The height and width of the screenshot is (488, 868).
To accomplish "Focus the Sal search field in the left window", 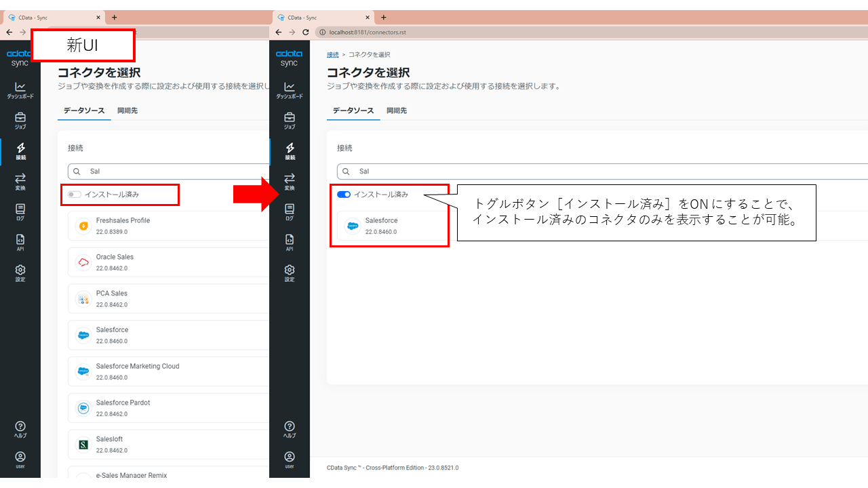I will pyautogui.click(x=170, y=171).
